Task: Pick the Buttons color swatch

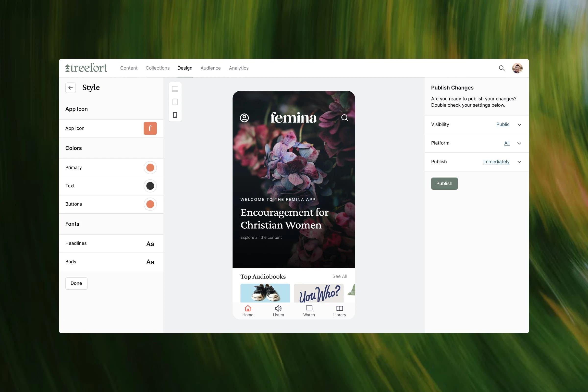Action: tap(150, 204)
